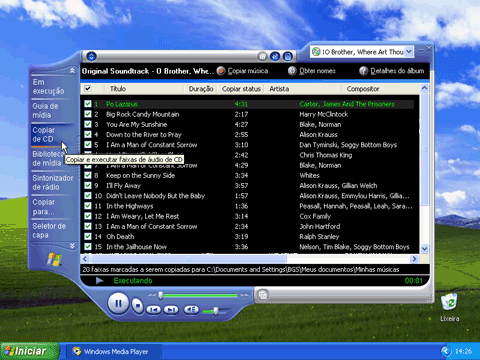Sort by the Duração column header
480x360 pixels.
pos(201,89)
